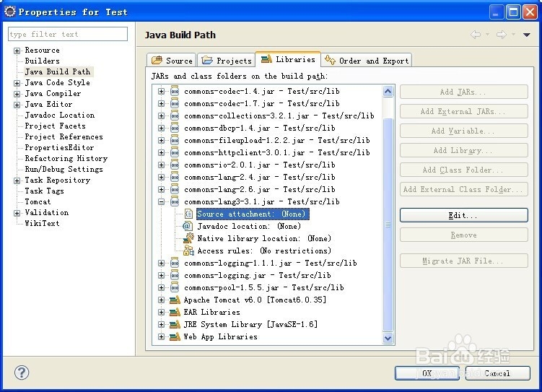Click the Apache Tomcat v6.0 library icon
This screenshot has height=392, width=542.
[x=175, y=300]
